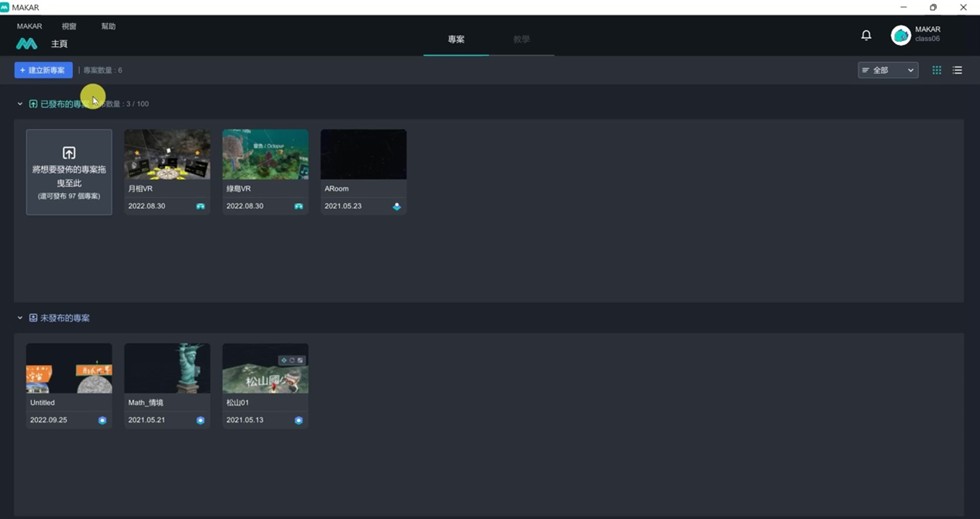This screenshot has height=519, width=980.
Task: Click the project type icon on 松山01
Action: click(298, 420)
